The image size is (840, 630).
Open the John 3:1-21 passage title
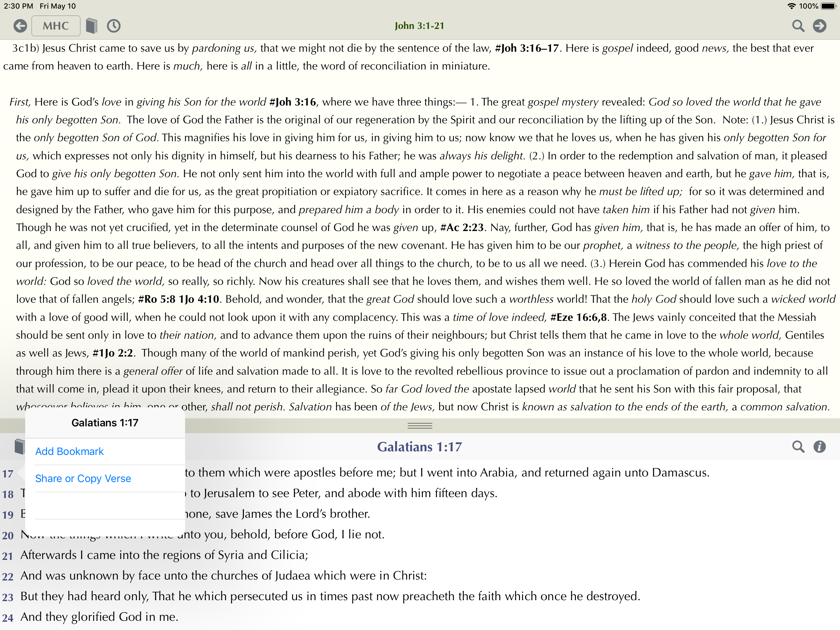click(x=419, y=26)
